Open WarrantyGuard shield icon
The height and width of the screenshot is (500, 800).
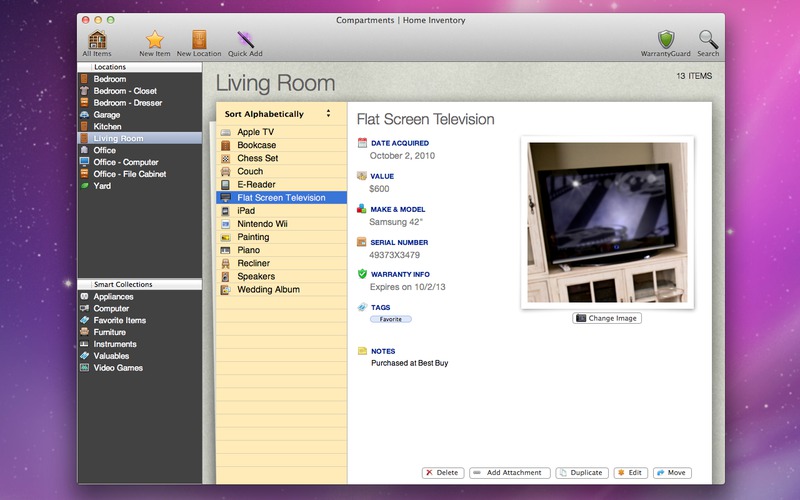pyautogui.click(x=666, y=39)
